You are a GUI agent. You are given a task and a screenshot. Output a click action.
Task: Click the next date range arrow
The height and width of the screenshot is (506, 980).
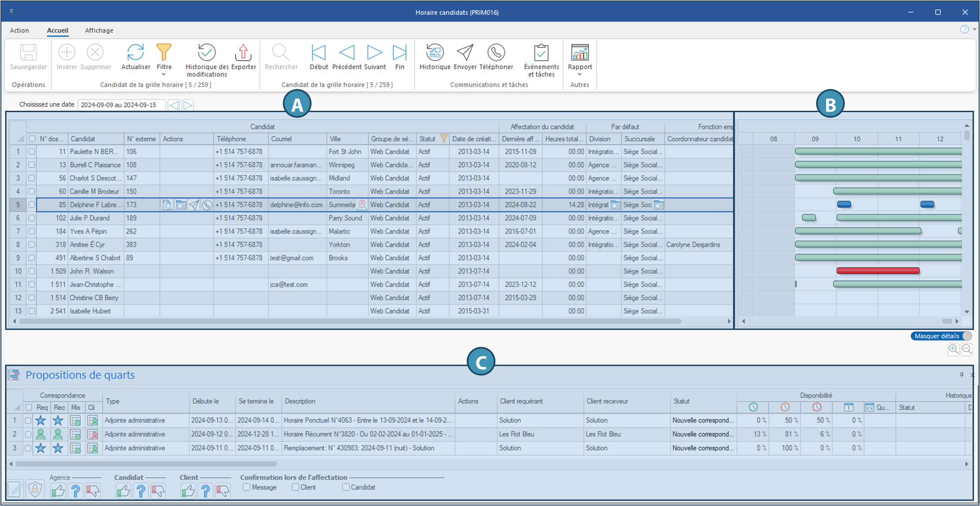point(188,105)
